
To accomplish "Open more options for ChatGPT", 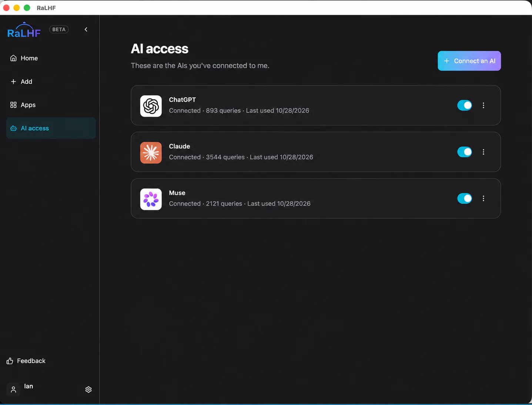I will [x=484, y=105].
